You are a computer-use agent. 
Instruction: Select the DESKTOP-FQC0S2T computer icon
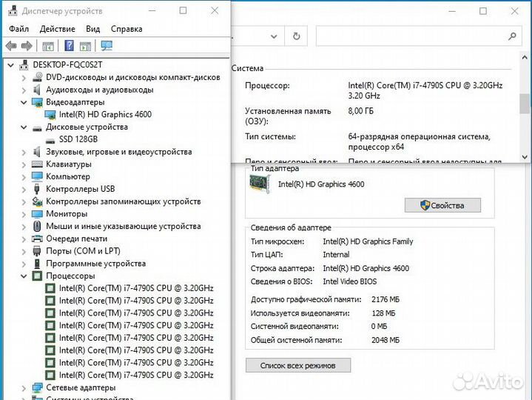[x=24, y=64]
